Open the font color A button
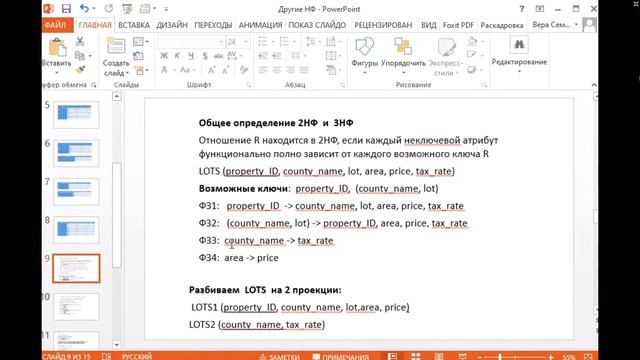Screen dimensions: 640x360 coord(164,70)
